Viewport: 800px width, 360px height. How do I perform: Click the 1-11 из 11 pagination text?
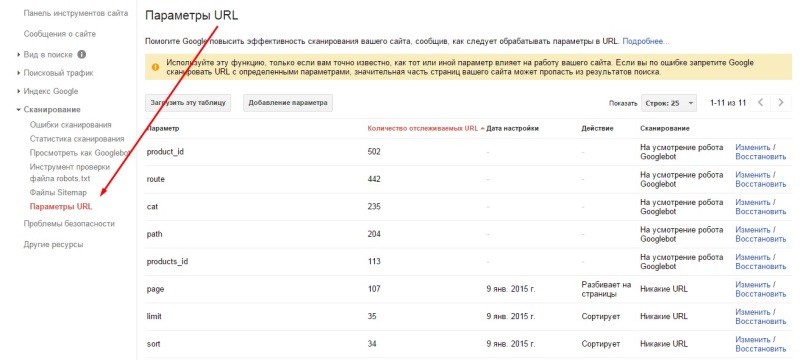click(x=728, y=102)
